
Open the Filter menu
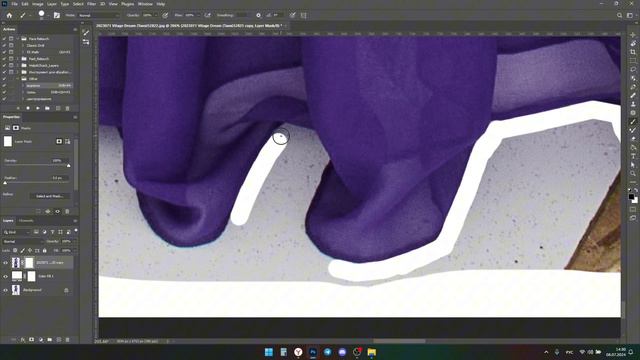pyautogui.click(x=91, y=4)
